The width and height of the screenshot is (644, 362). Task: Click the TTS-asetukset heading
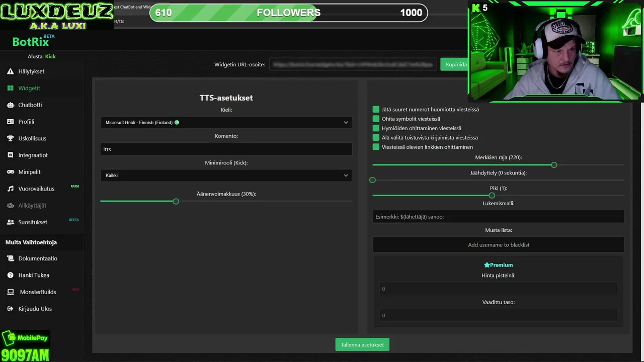tap(226, 98)
